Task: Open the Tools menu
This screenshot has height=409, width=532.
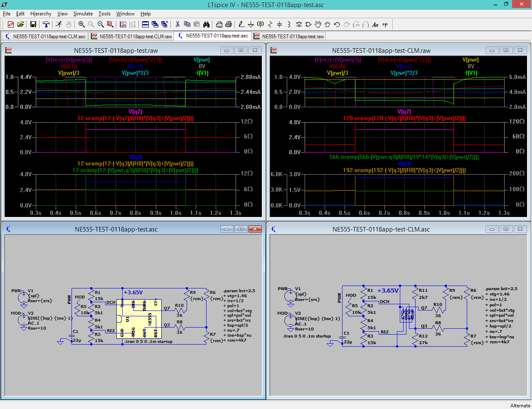Action: (x=104, y=14)
